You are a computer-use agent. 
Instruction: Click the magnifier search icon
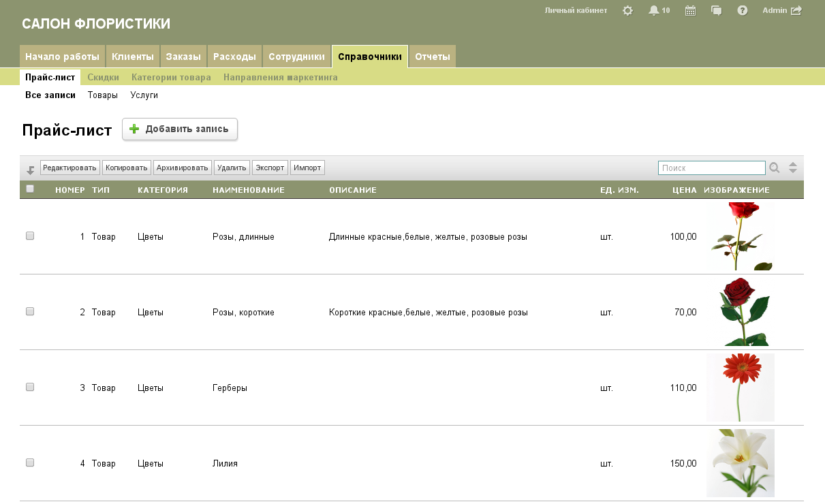tap(775, 168)
